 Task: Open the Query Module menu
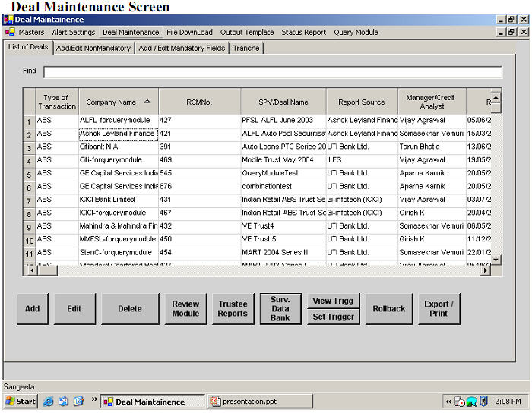click(356, 32)
